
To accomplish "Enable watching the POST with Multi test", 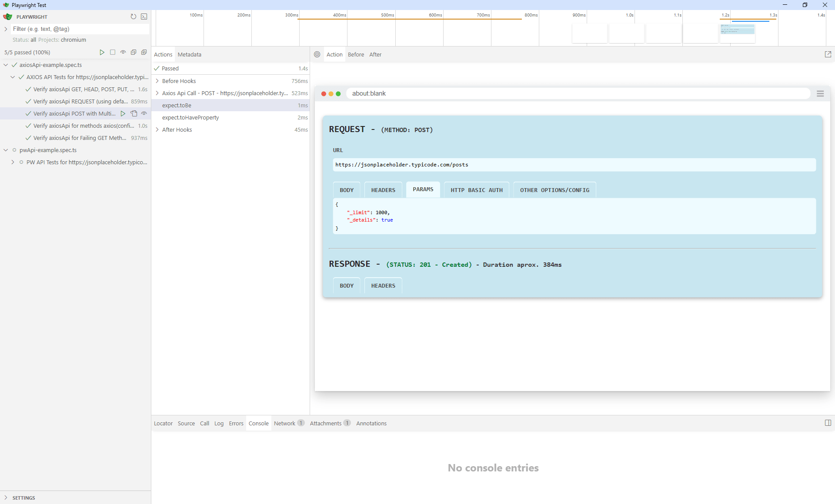I will [144, 113].
